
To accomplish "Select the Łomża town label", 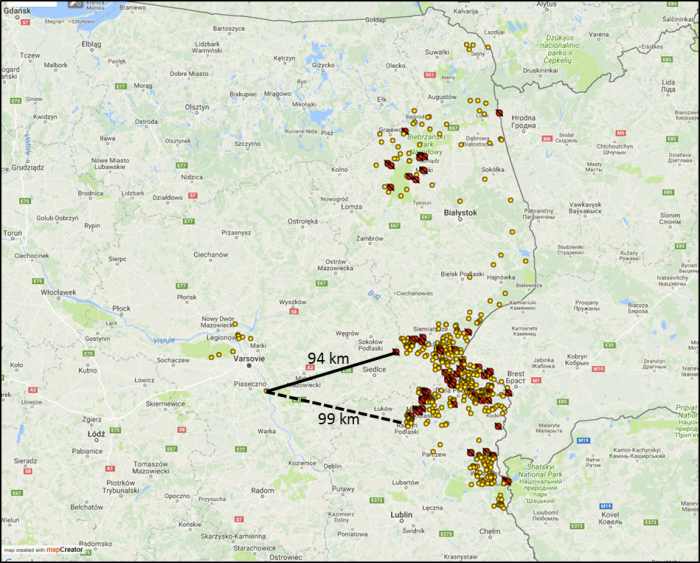I will [x=351, y=207].
